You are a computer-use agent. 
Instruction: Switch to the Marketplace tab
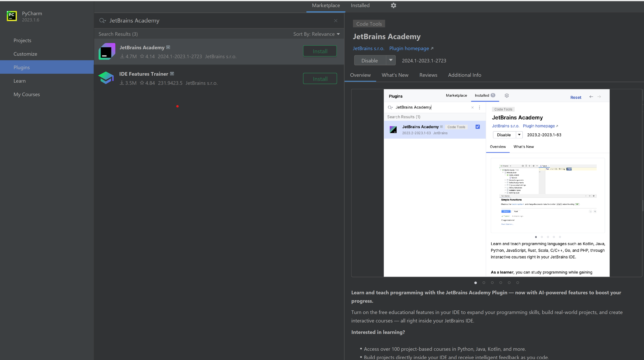tap(326, 5)
